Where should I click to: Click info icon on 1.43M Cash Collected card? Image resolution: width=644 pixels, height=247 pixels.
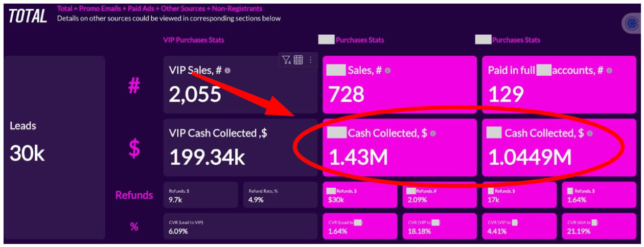(433, 133)
